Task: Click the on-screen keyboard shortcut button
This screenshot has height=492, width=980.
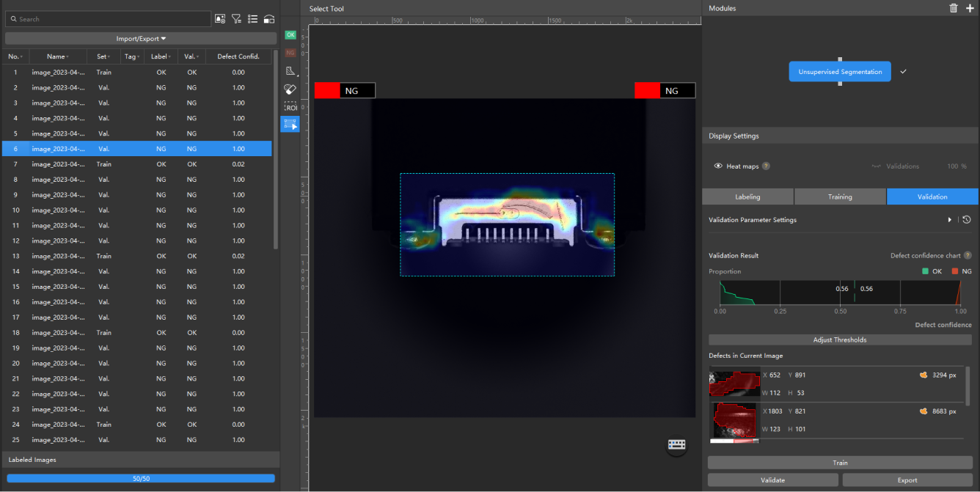Action: (x=676, y=445)
